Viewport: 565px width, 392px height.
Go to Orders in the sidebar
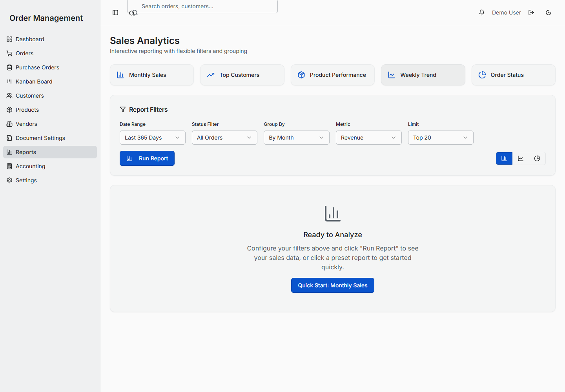[50, 53]
